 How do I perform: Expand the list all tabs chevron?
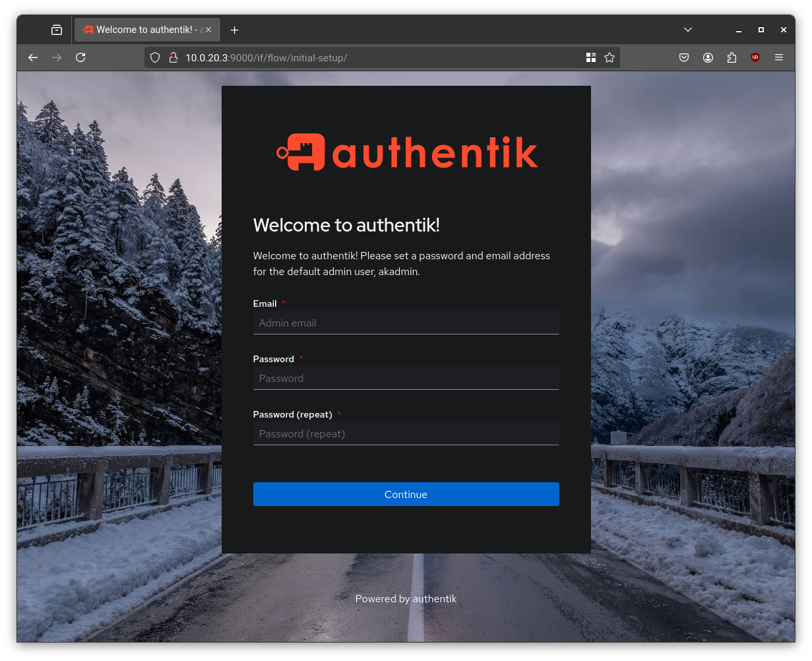tap(688, 30)
